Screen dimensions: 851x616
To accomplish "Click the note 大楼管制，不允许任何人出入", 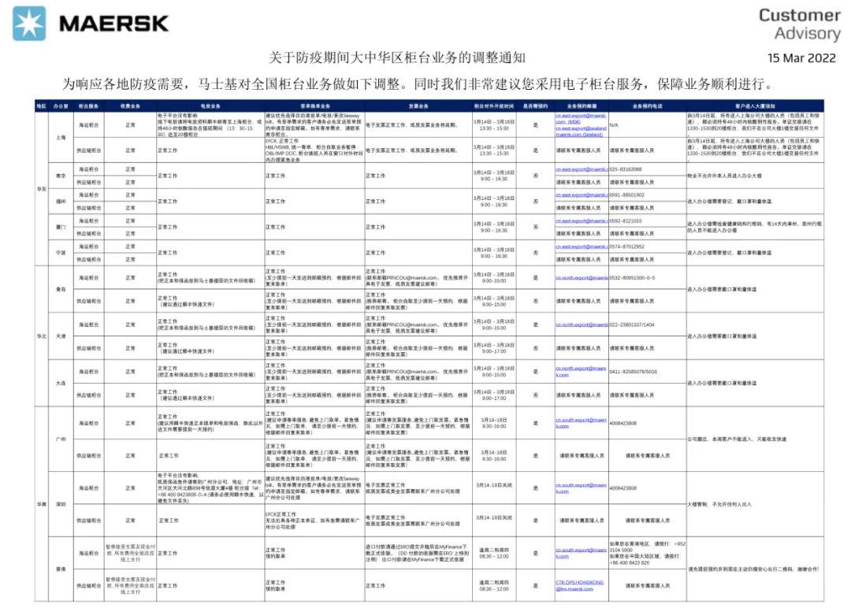I will coord(719,504).
